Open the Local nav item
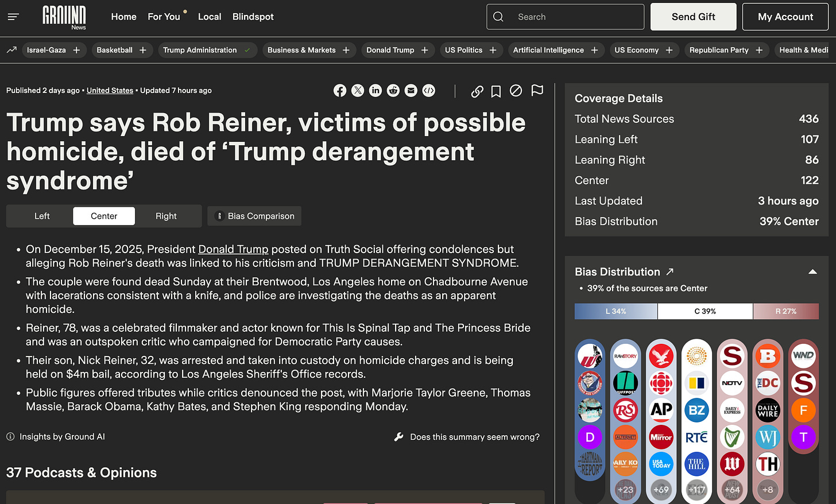This screenshot has height=504, width=836. point(210,17)
